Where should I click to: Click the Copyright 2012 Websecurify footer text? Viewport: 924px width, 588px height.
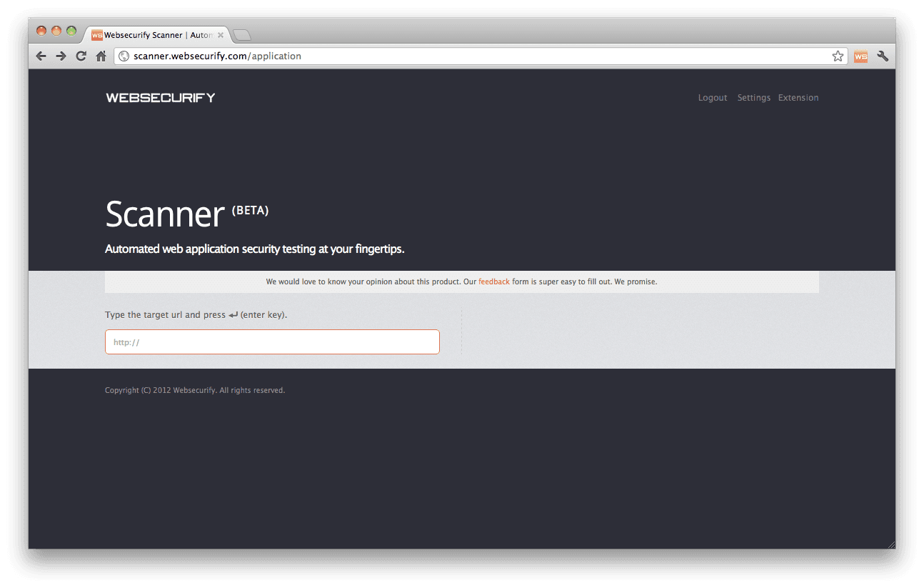coord(195,390)
